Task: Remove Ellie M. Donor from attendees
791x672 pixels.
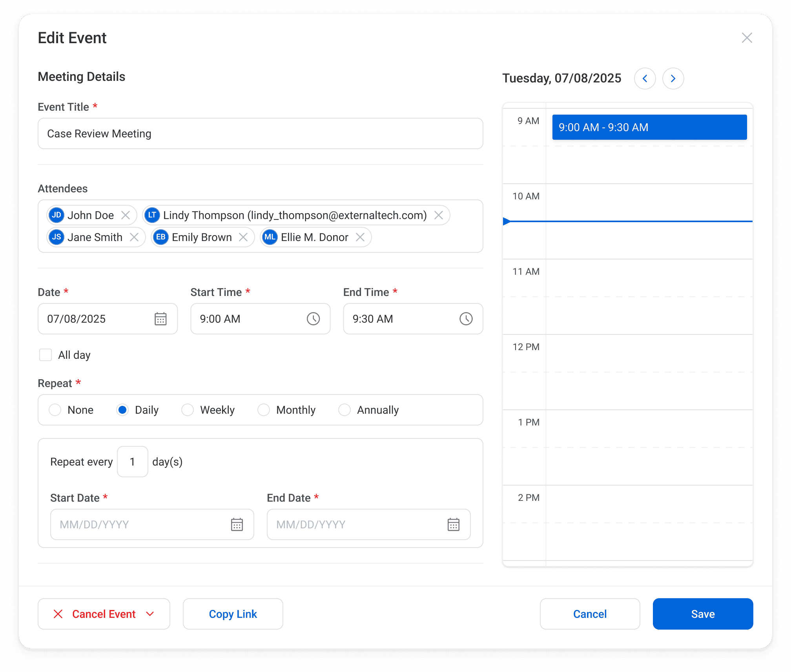Action: [360, 237]
